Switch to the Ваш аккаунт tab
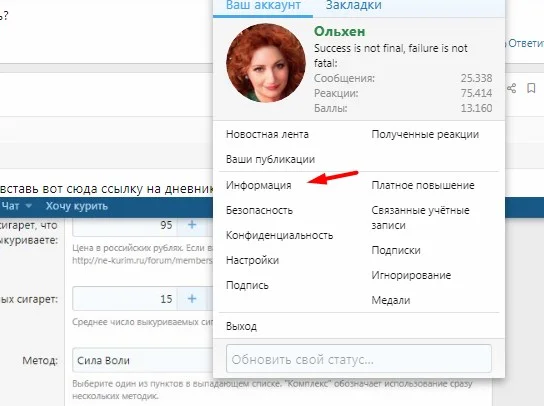Image resolution: width=544 pixels, height=406 pixels. coord(263,6)
